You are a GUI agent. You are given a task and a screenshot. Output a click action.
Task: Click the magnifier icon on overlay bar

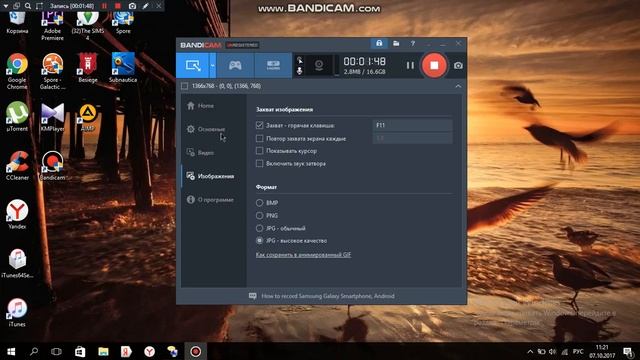(x=28, y=6)
